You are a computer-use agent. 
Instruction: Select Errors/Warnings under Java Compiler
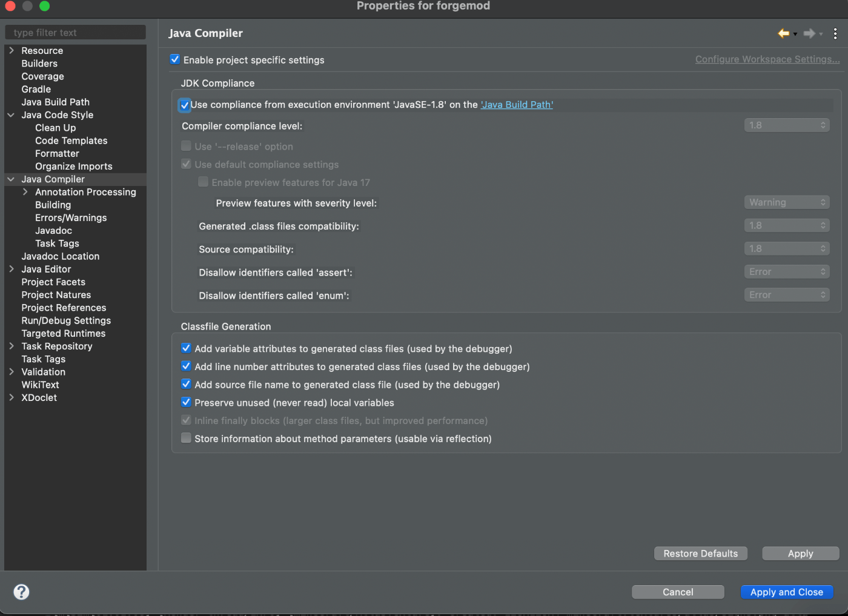pyautogui.click(x=70, y=217)
